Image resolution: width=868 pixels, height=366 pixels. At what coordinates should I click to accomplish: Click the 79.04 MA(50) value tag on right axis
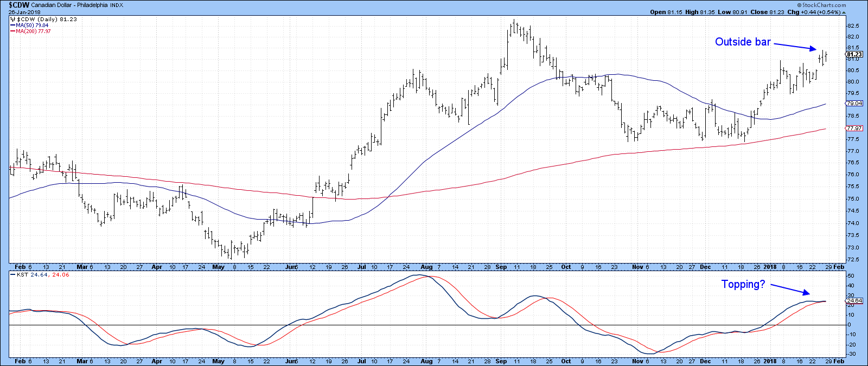click(854, 103)
